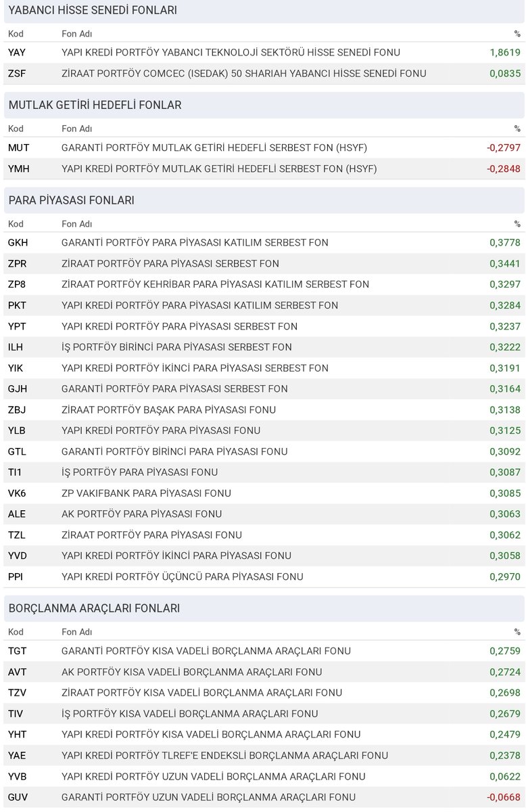
Task: Click the GKH fund code
Action: (18, 242)
